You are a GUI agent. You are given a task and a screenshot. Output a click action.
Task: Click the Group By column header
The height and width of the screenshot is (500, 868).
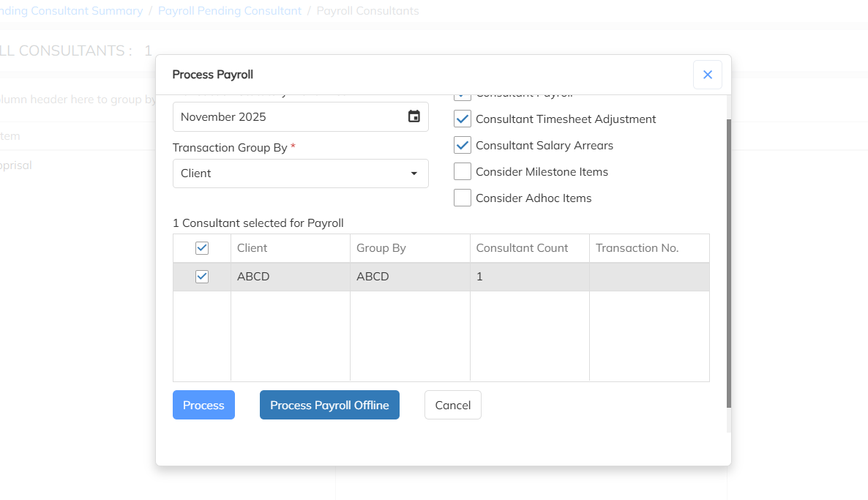381,248
